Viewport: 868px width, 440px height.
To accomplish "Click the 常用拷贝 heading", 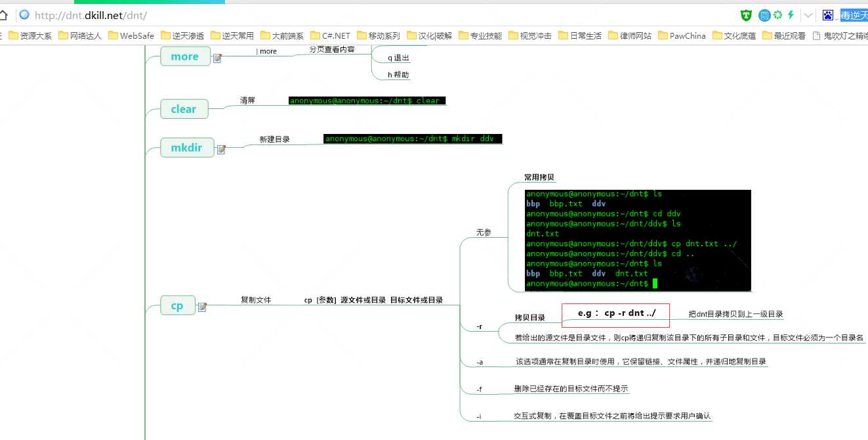I will (539, 177).
